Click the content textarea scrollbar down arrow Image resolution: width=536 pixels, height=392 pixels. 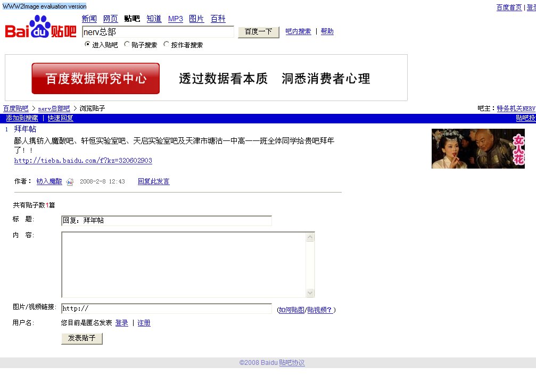[310, 293]
